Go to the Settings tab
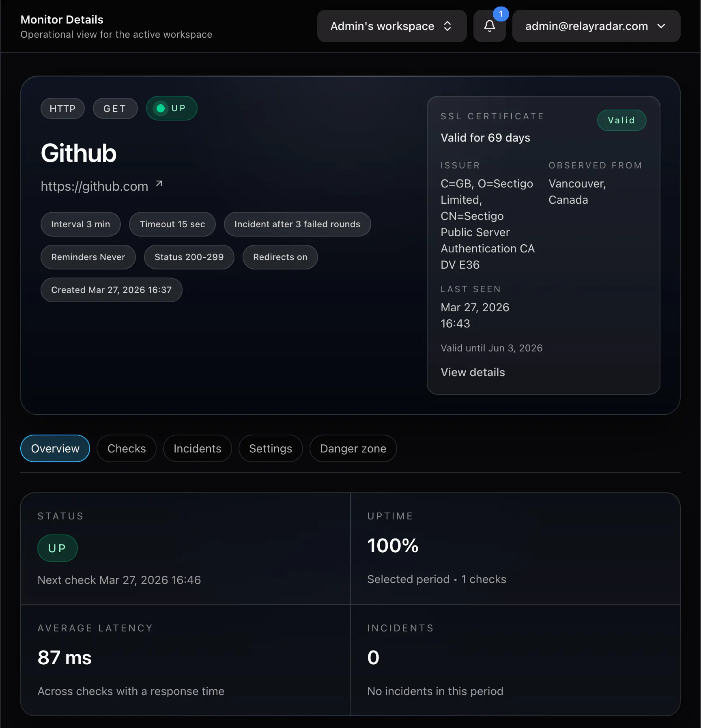The width and height of the screenshot is (701, 728). coord(271,448)
